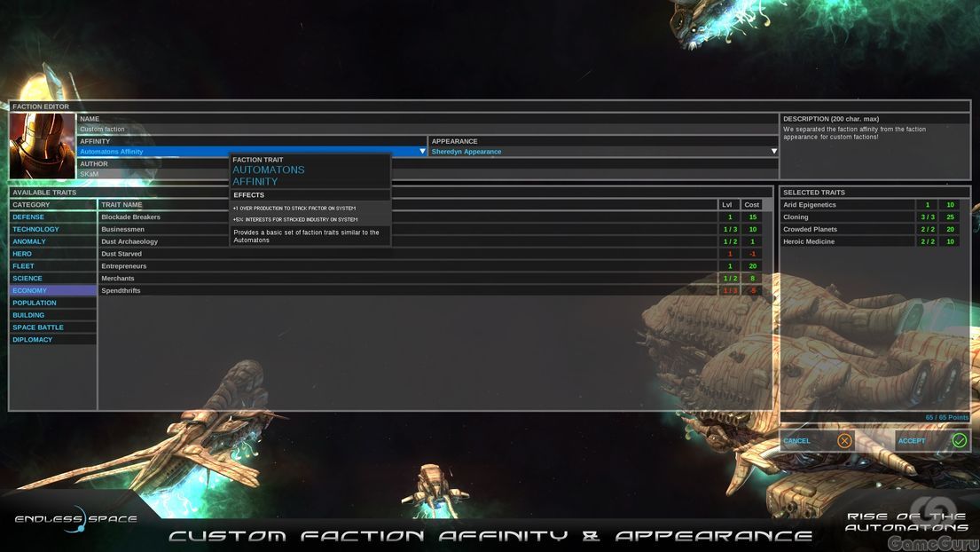Click the Lvl column header
Screen dimensions: 980x552
(x=729, y=204)
